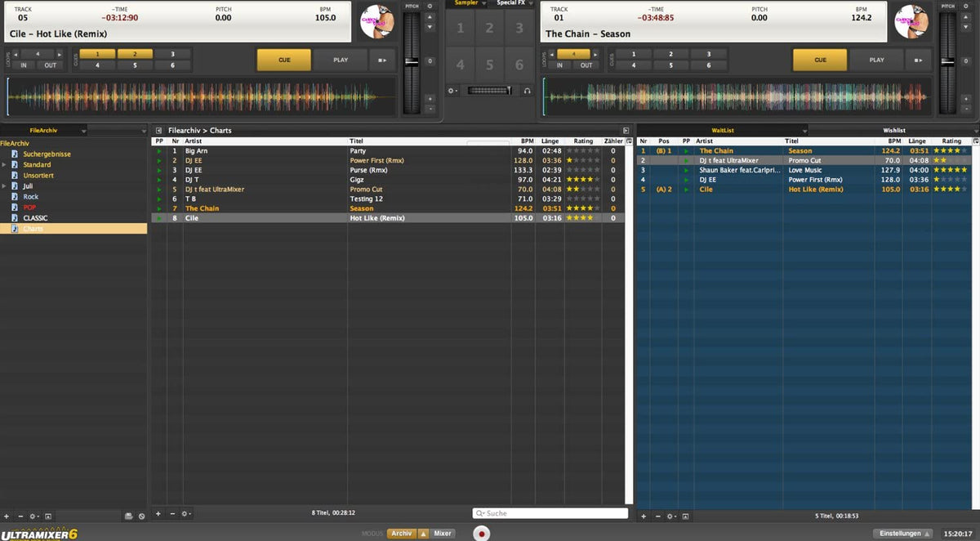The height and width of the screenshot is (541, 980).
Task: Set loop OUT on left deck
Action: [51, 65]
